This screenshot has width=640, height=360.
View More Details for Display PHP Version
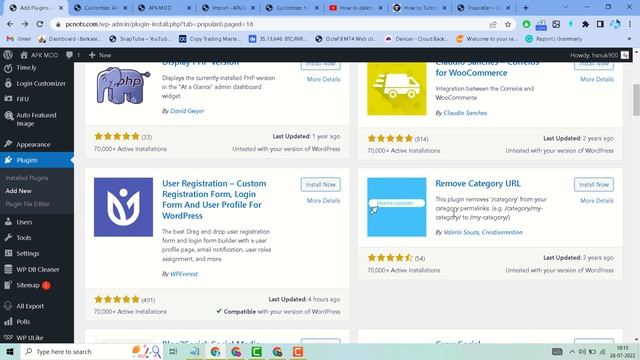point(323,79)
